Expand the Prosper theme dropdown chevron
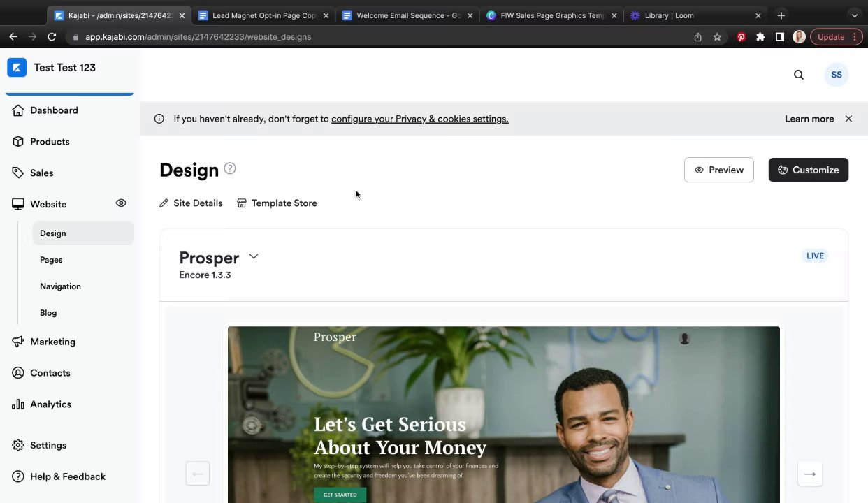 pyautogui.click(x=254, y=256)
